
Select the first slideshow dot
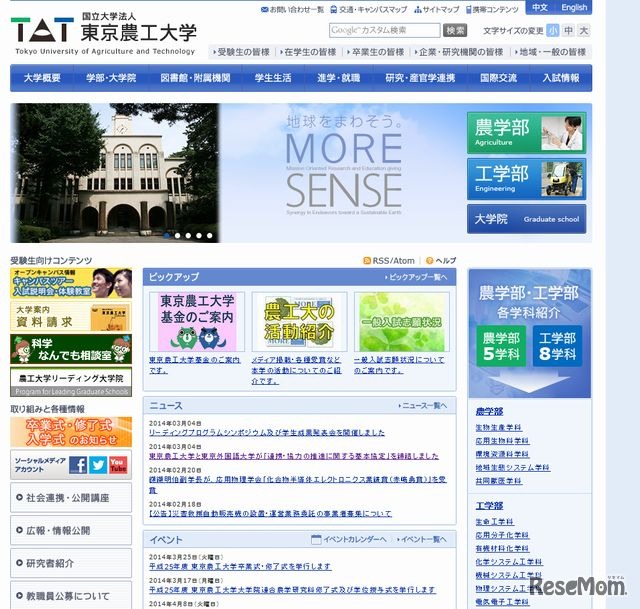pyautogui.click(x=167, y=236)
